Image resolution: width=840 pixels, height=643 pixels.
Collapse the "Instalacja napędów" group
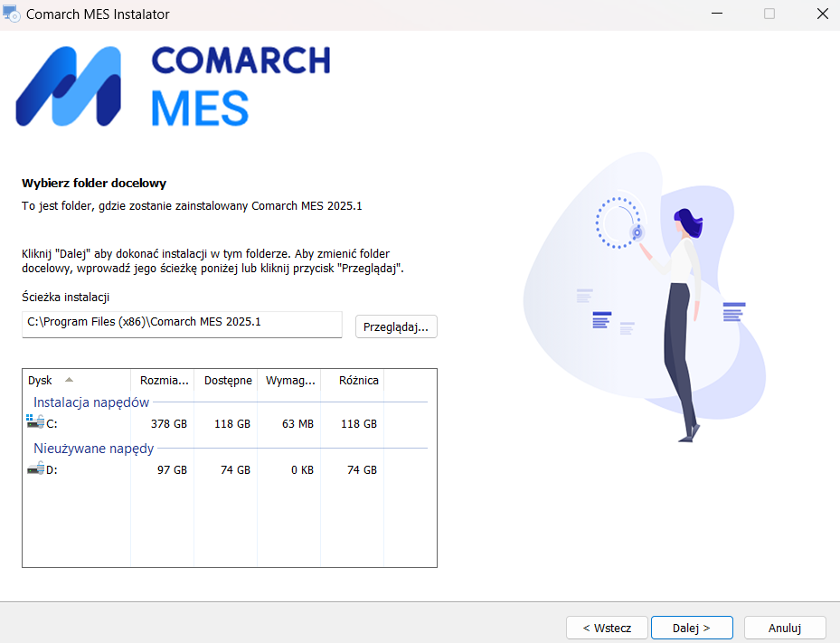pos(90,402)
